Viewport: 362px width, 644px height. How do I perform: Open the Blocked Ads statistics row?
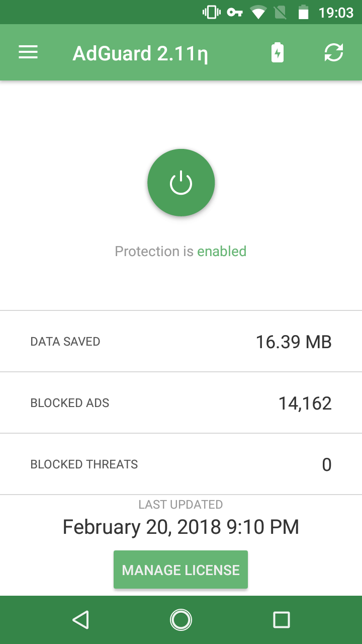pos(181,403)
